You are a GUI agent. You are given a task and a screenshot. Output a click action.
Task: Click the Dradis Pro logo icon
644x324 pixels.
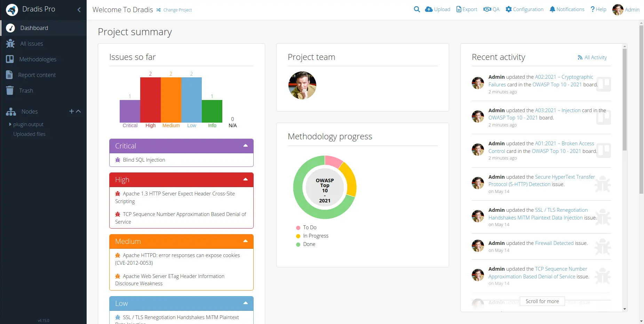pyautogui.click(x=12, y=10)
